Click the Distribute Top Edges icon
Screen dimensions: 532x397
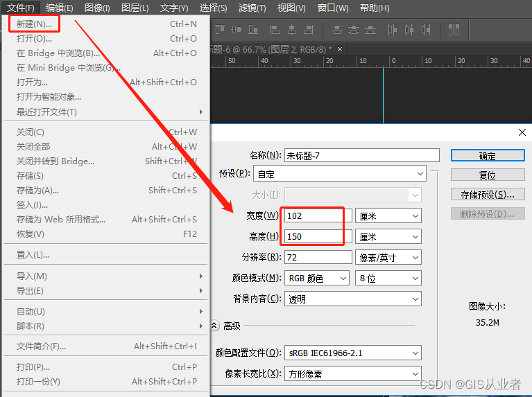coord(336,30)
